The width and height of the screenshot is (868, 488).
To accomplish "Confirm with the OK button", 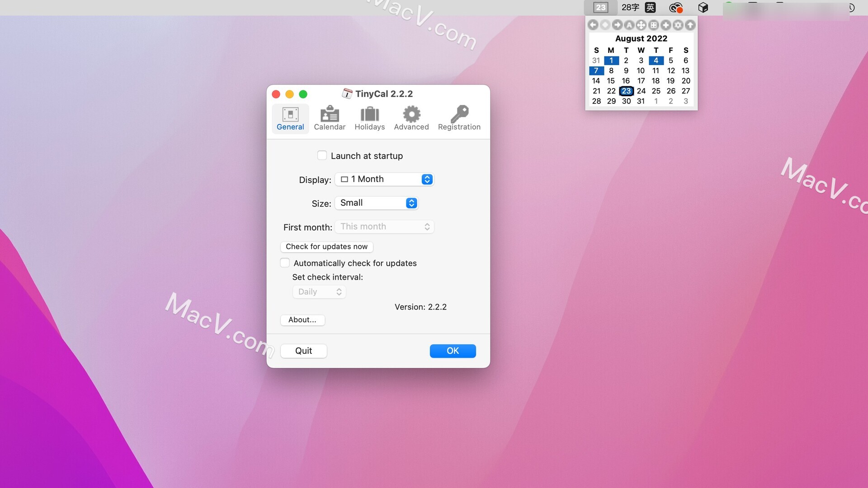I will [453, 351].
